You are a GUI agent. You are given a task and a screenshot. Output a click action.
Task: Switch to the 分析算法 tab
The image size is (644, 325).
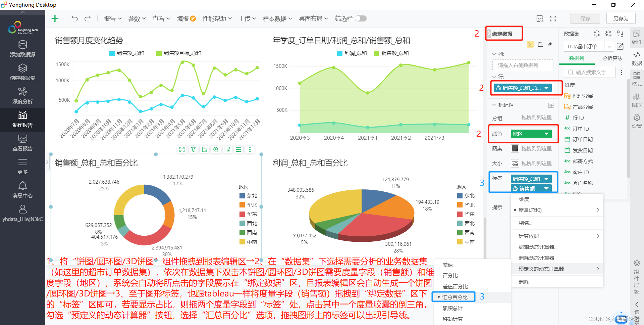[x=612, y=58]
